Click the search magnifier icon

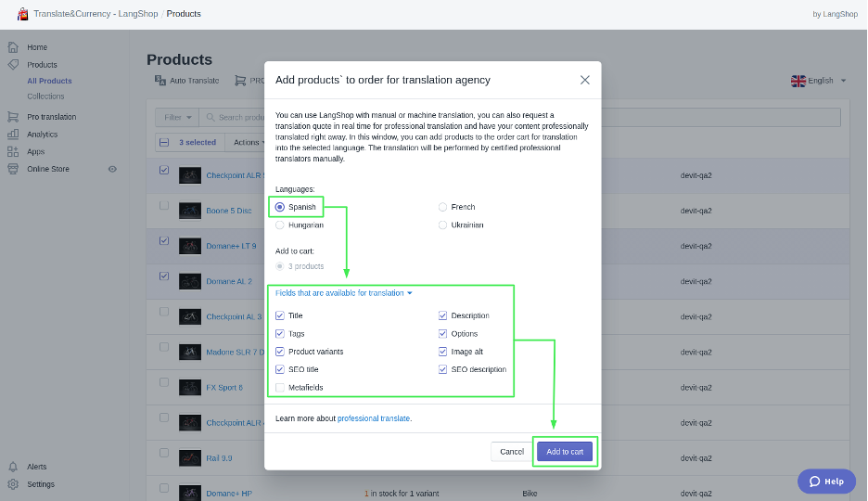coord(211,117)
